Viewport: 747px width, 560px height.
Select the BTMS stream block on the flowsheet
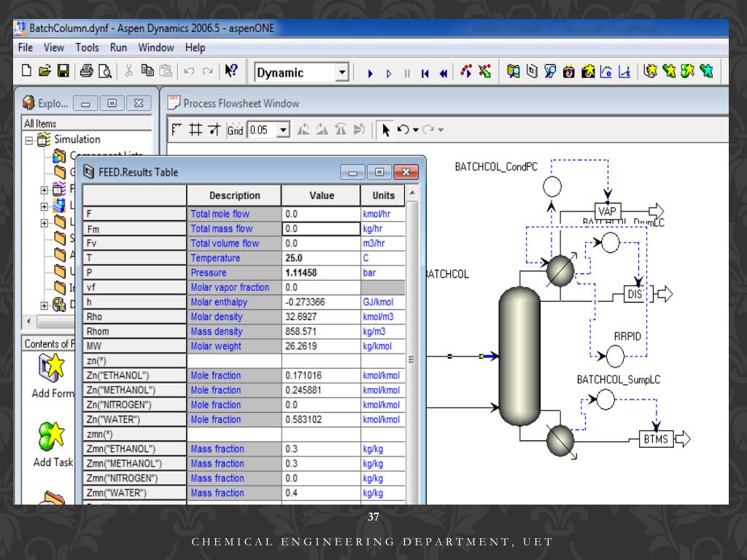point(656,439)
